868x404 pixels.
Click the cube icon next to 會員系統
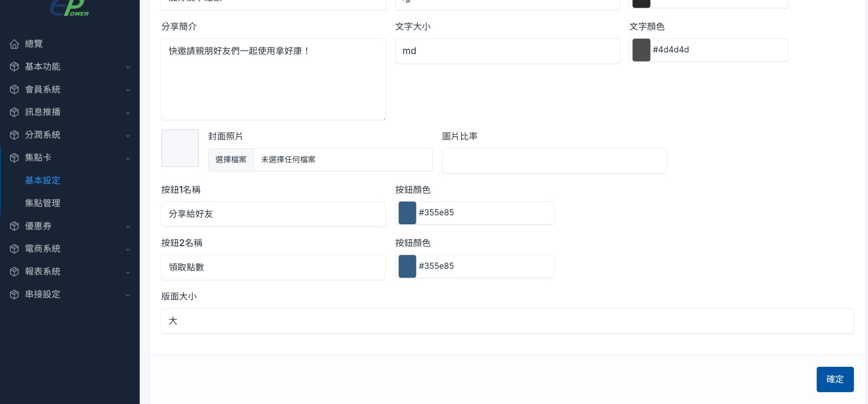pos(14,89)
